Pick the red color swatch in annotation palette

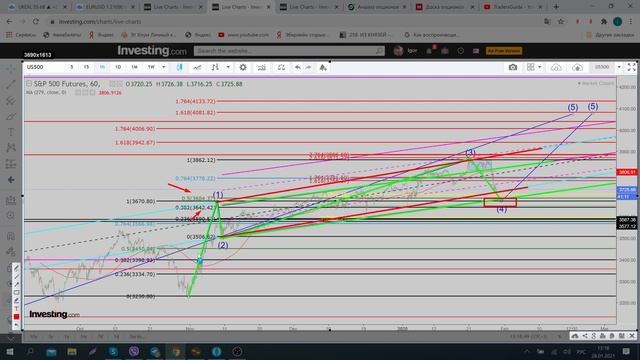coord(16,317)
